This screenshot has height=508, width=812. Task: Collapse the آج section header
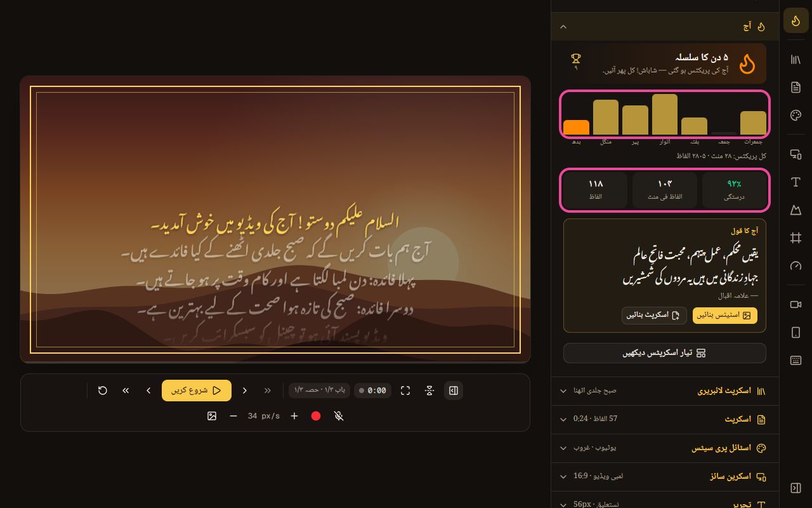[665, 27]
